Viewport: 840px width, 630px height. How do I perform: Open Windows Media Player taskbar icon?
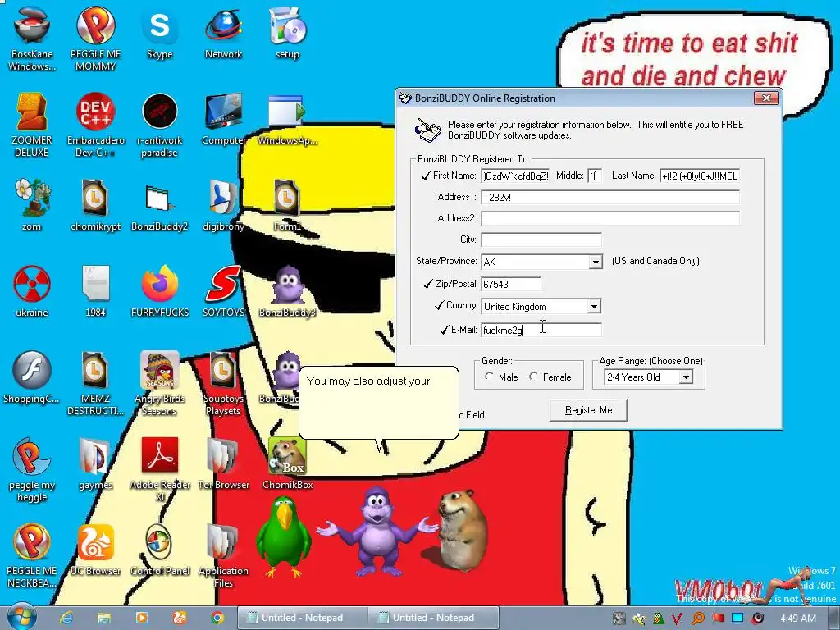point(141,618)
